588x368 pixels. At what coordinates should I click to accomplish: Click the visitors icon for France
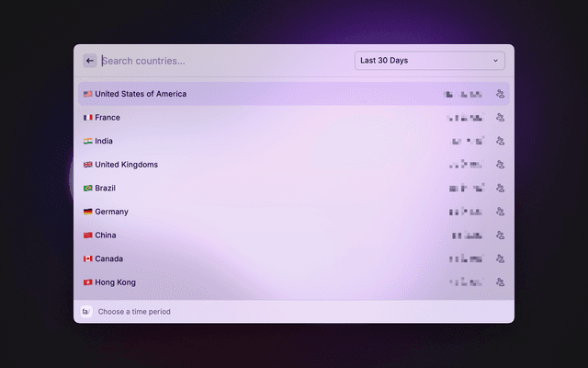pyautogui.click(x=500, y=118)
